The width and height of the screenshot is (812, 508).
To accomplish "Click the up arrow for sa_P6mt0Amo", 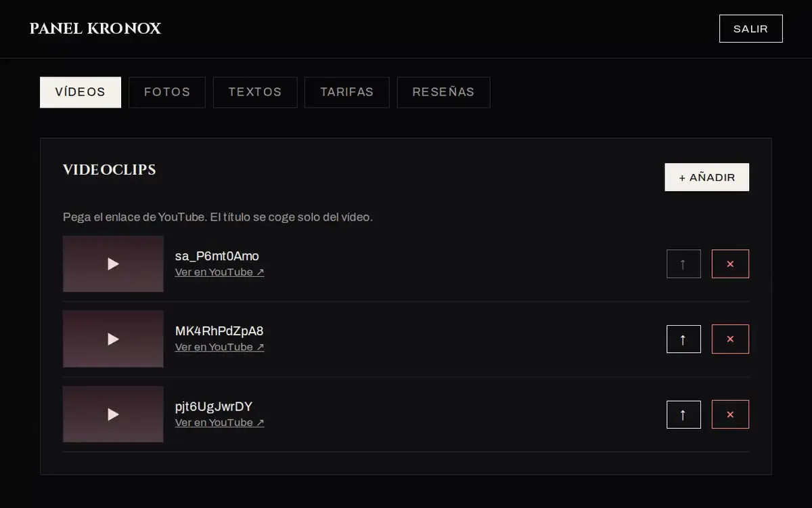I will coord(683,264).
